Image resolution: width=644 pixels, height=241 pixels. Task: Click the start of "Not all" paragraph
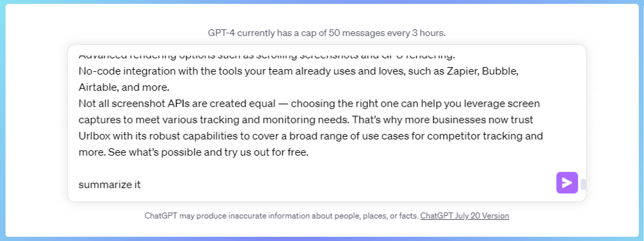point(79,103)
